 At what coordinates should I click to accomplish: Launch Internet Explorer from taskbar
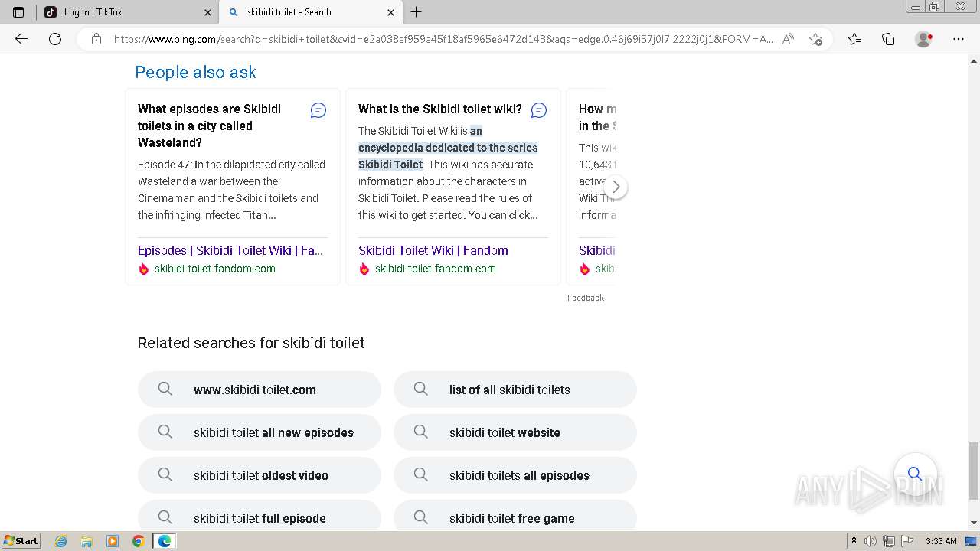click(x=61, y=541)
